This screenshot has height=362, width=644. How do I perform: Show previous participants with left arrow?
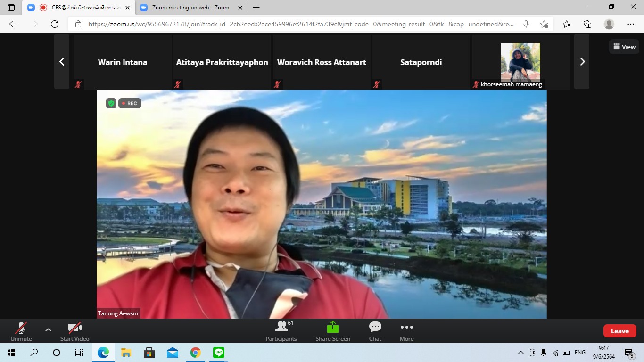pyautogui.click(x=62, y=62)
